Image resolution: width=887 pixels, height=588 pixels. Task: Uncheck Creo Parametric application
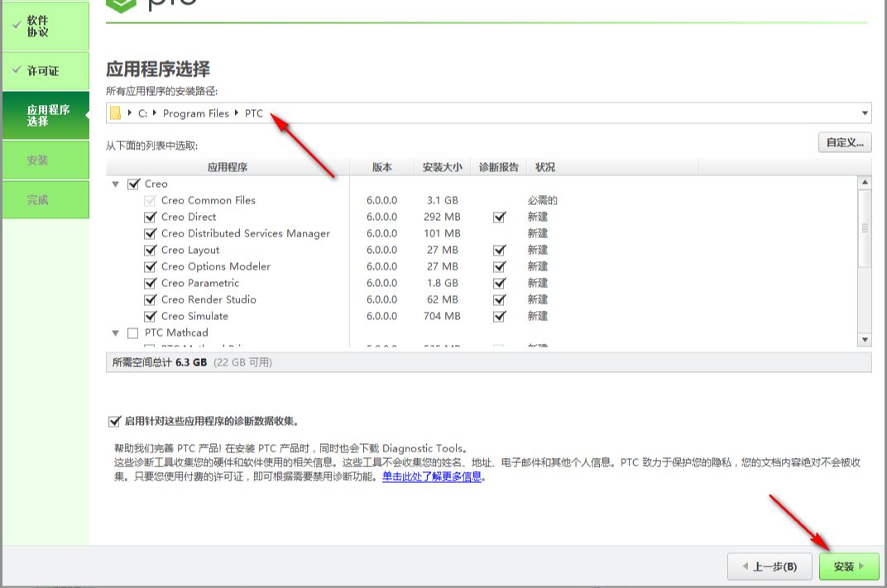point(150,284)
